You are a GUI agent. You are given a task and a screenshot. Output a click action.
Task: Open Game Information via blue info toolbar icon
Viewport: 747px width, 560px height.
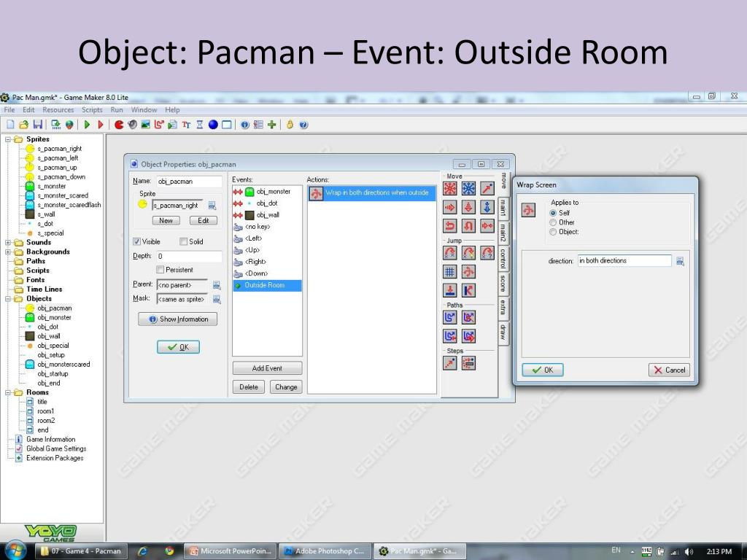[x=245, y=125]
